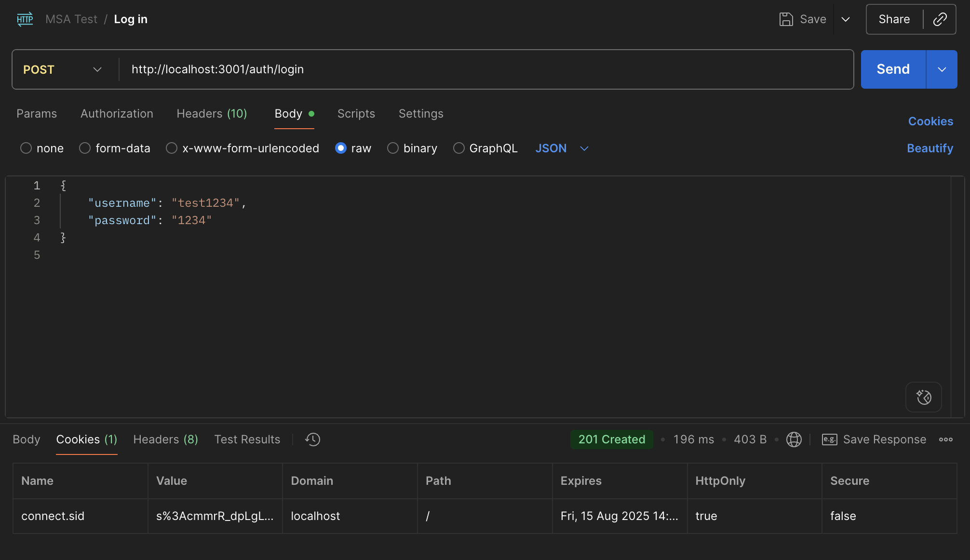Click the Save floppy disk icon
Screen dimensions: 970x560
tap(786, 19)
